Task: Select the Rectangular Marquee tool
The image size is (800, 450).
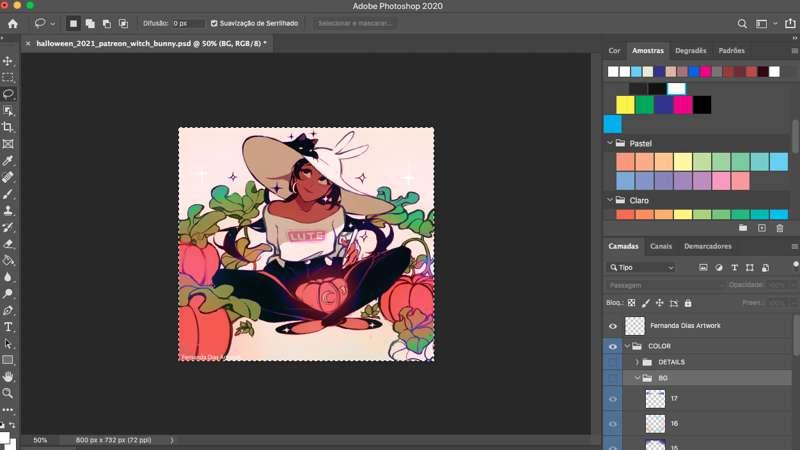Action: coord(8,78)
